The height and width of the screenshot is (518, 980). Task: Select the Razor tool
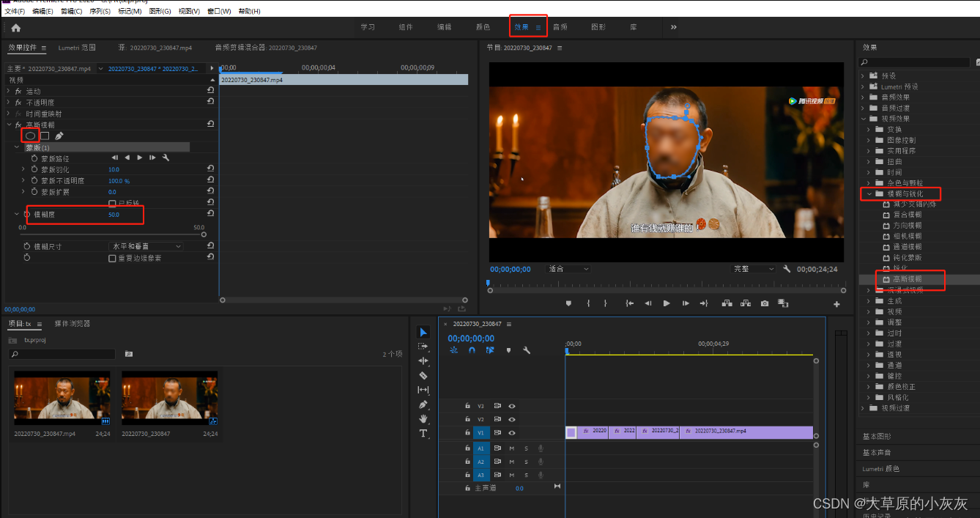[423, 375]
